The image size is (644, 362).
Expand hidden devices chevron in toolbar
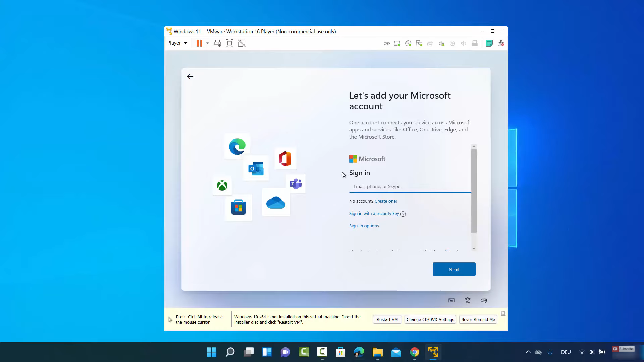387,43
